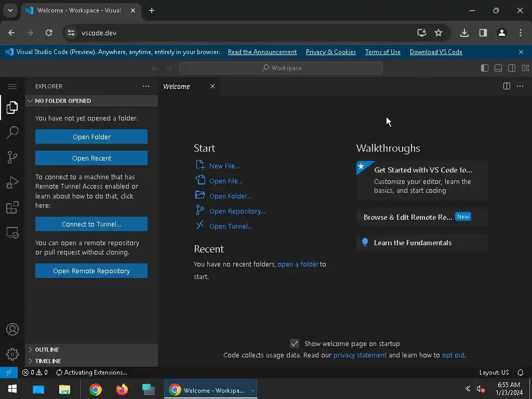The height and width of the screenshot is (399, 532).
Task: Open the Extensions view
Action: point(12,207)
